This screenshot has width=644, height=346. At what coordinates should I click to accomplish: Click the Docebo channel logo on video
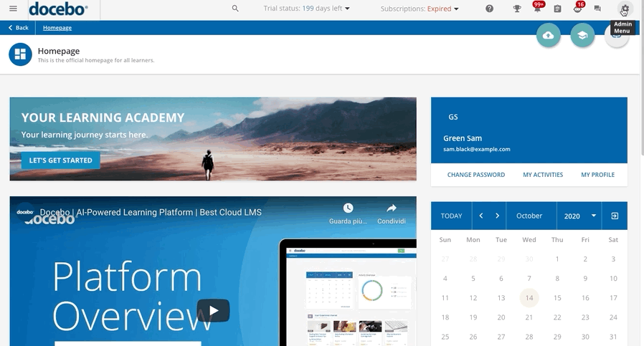click(25, 212)
